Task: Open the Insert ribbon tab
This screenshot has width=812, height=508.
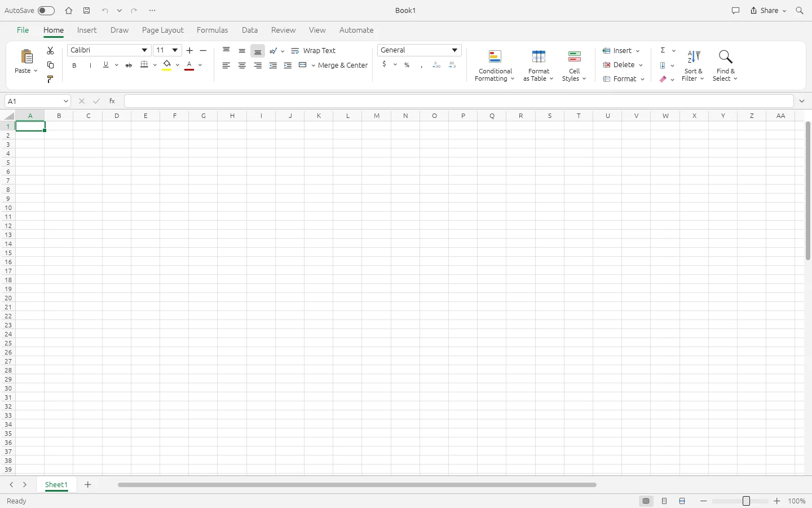Action: (87, 30)
